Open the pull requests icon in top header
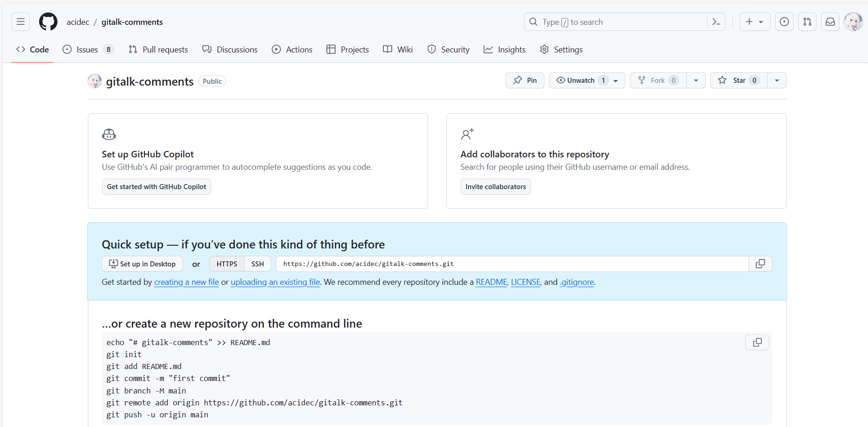The width and height of the screenshot is (868, 427). [x=807, y=22]
